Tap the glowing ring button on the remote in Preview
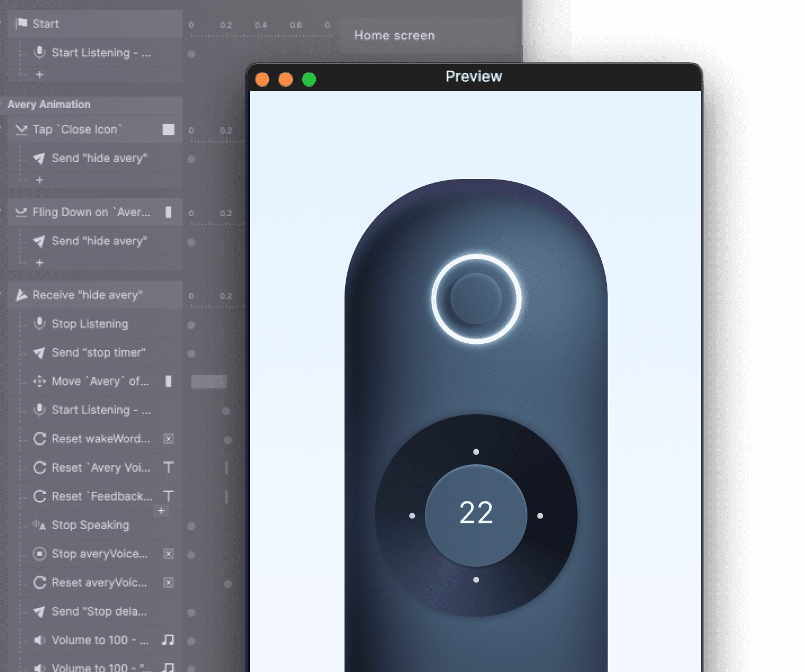 click(476, 299)
